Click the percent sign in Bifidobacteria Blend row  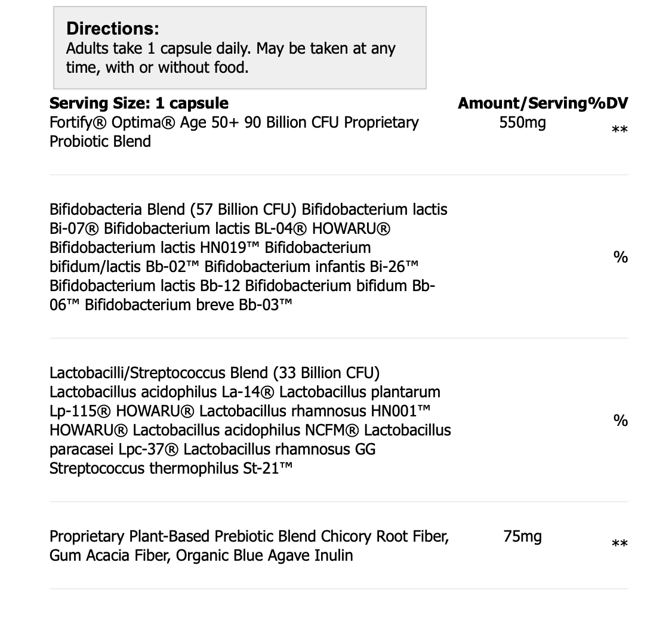621,257
